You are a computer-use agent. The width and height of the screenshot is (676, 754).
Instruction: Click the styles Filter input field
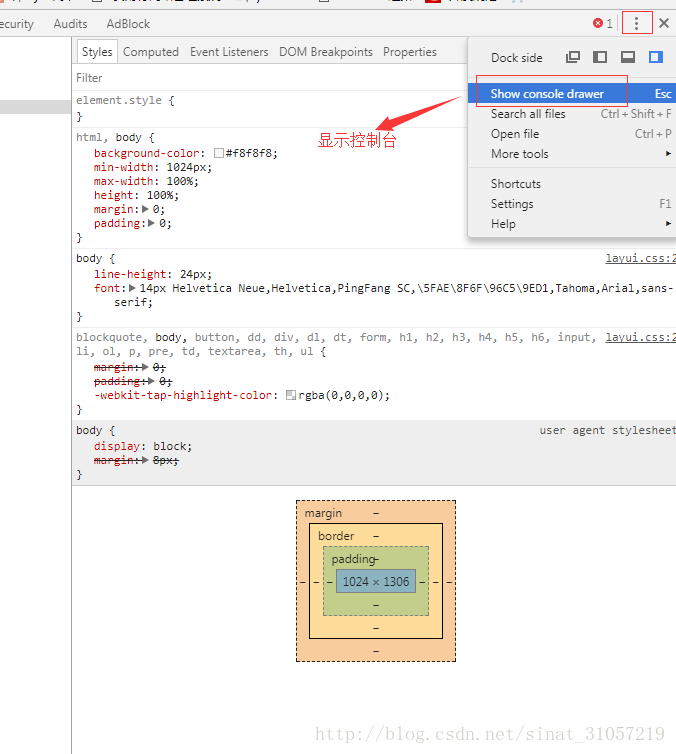point(269,77)
